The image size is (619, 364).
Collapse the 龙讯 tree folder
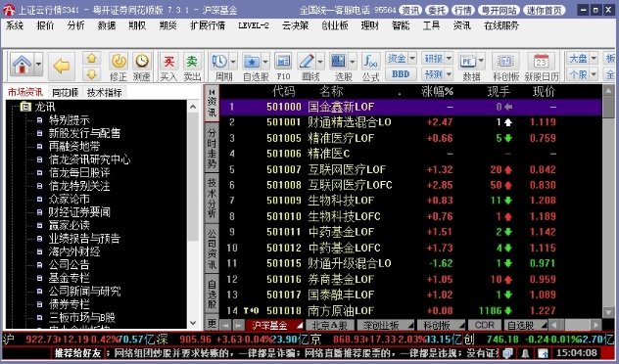(26, 107)
